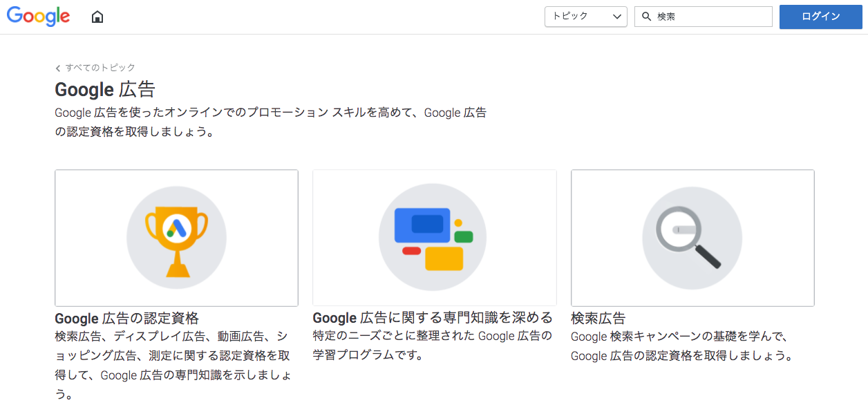Viewport: 868px width, 414px height.
Task: Click the colored ad blocks illustration
Action: click(433, 238)
